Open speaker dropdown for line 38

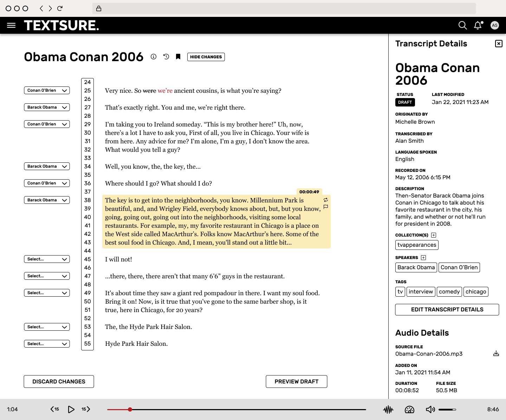(x=47, y=200)
